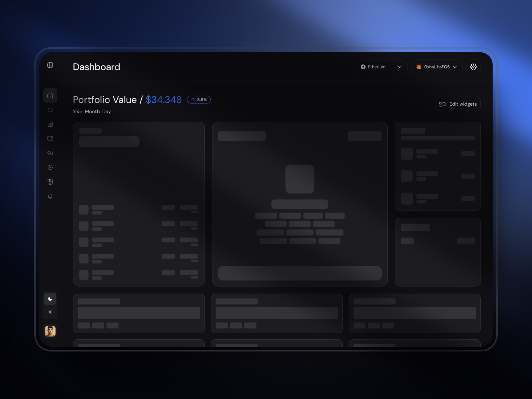Open the verified badge checkmark icon
The width and height of the screenshot is (532, 399).
50,167
